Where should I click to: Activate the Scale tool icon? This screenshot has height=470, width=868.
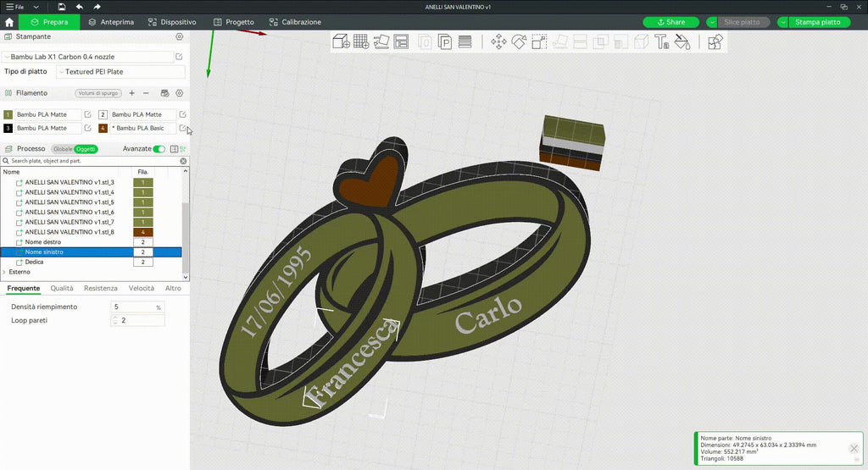pos(539,41)
